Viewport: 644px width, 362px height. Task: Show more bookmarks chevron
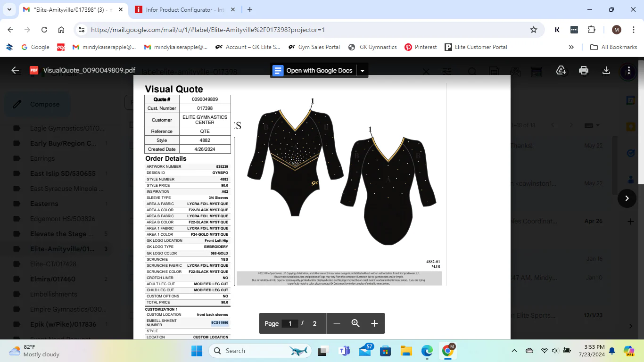pos(571,47)
